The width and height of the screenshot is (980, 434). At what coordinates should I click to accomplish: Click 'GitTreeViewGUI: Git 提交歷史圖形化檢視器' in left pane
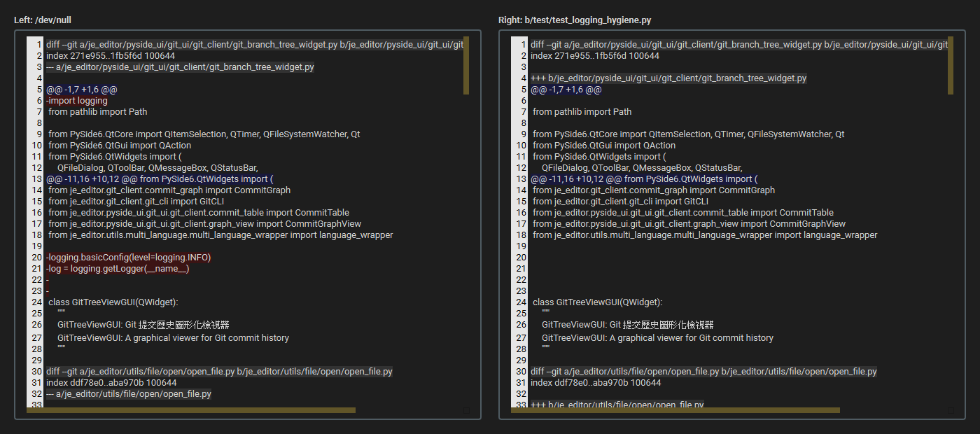143,325
